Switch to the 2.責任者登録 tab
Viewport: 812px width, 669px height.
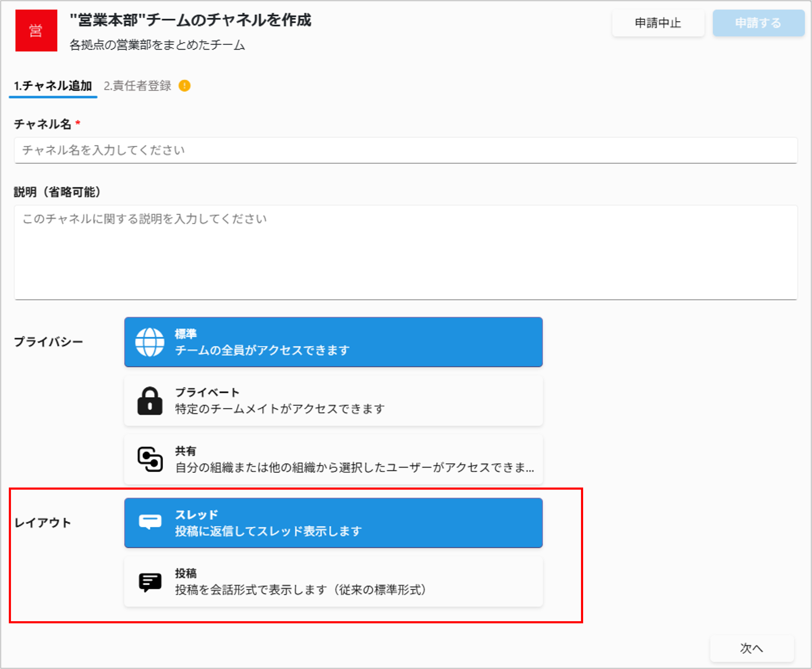(x=138, y=86)
